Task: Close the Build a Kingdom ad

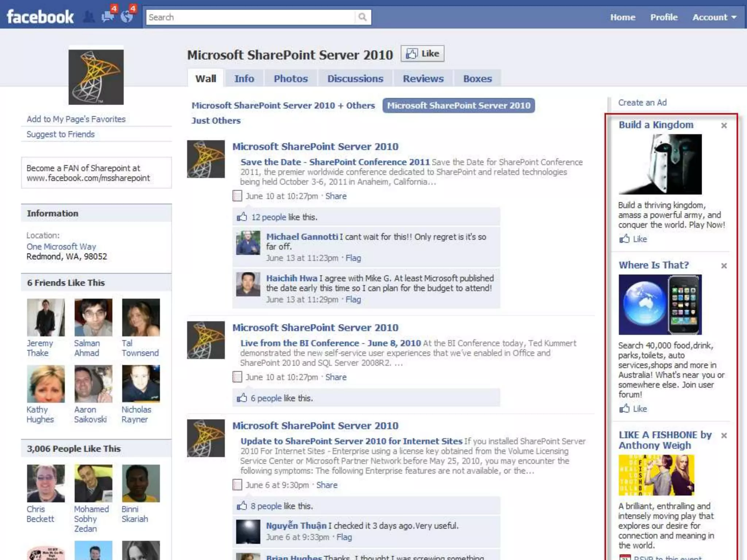Action: (x=724, y=125)
